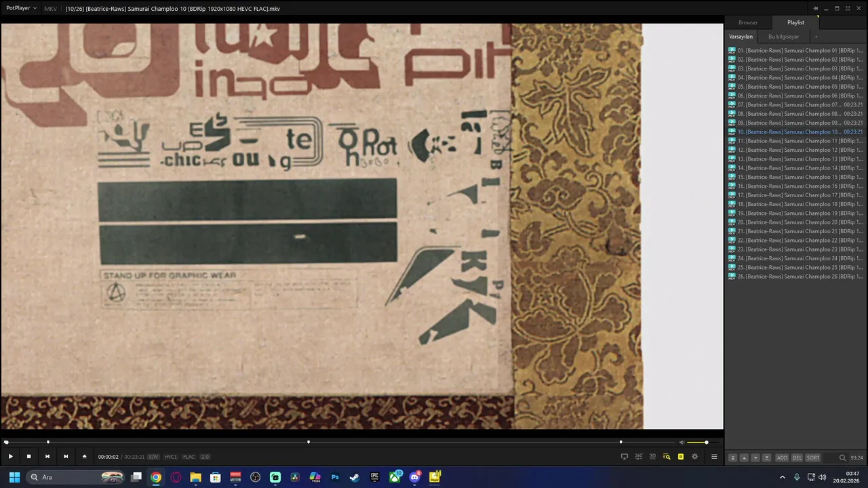The width and height of the screenshot is (868, 488).
Task: Search the playlist with magnifier icon
Action: click(842, 457)
